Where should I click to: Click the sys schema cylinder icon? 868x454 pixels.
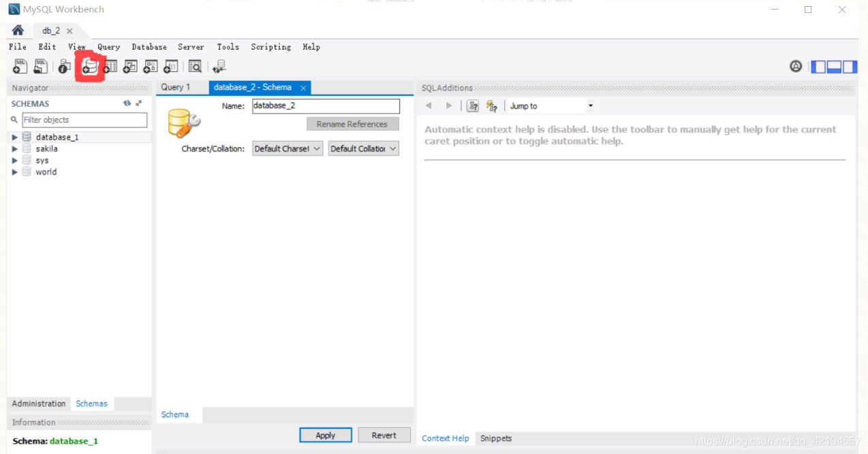click(27, 160)
